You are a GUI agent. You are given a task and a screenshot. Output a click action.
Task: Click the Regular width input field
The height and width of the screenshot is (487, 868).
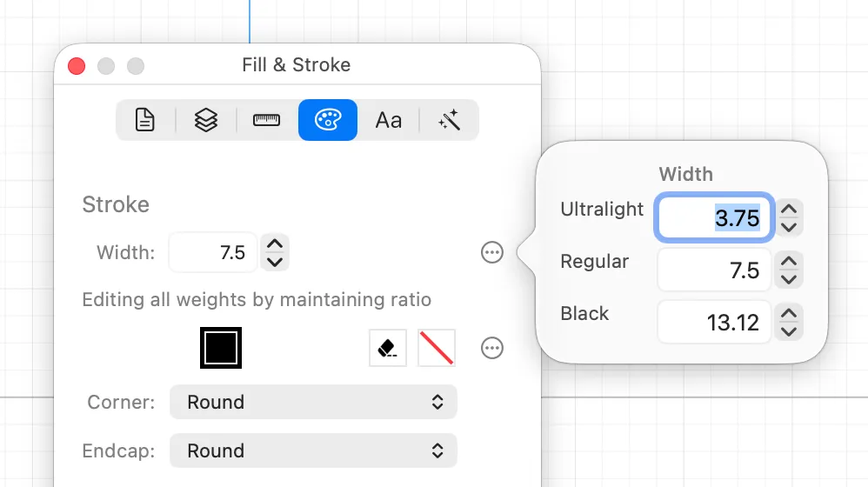tap(714, 270)
